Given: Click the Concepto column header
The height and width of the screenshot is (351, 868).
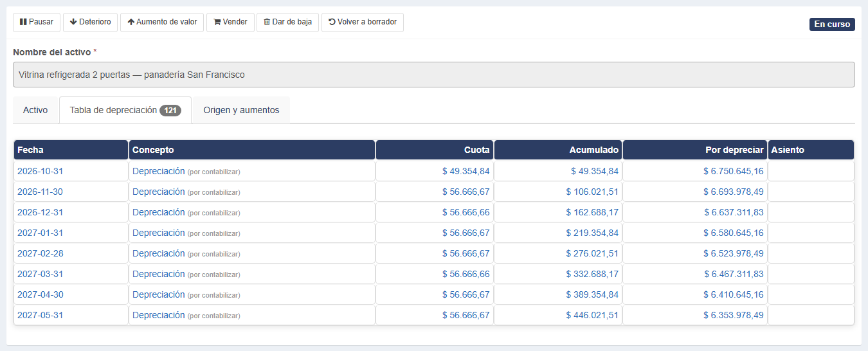Looking at the screenshot, I should (252, 150).
